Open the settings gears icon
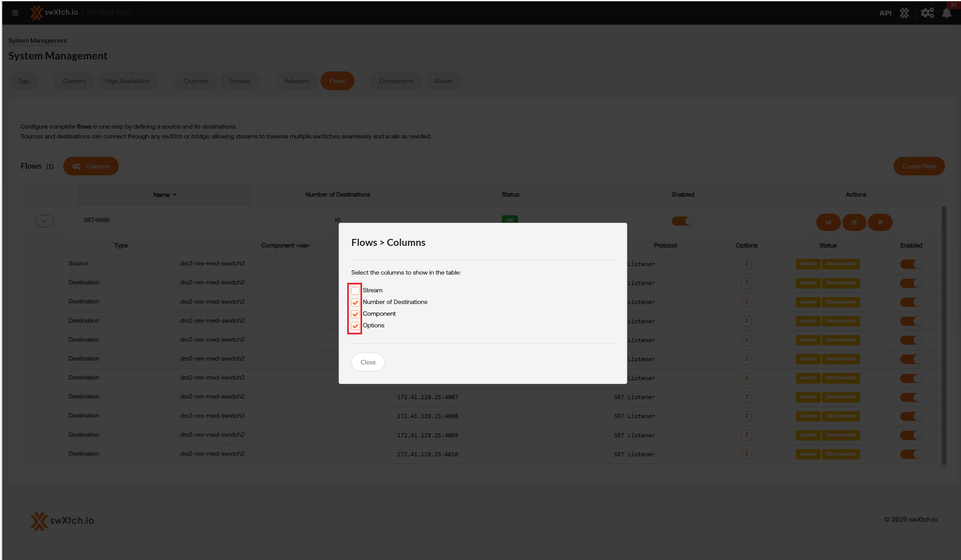Image resolution: width=961 pixels, height=560 pixels. point(927,13)
